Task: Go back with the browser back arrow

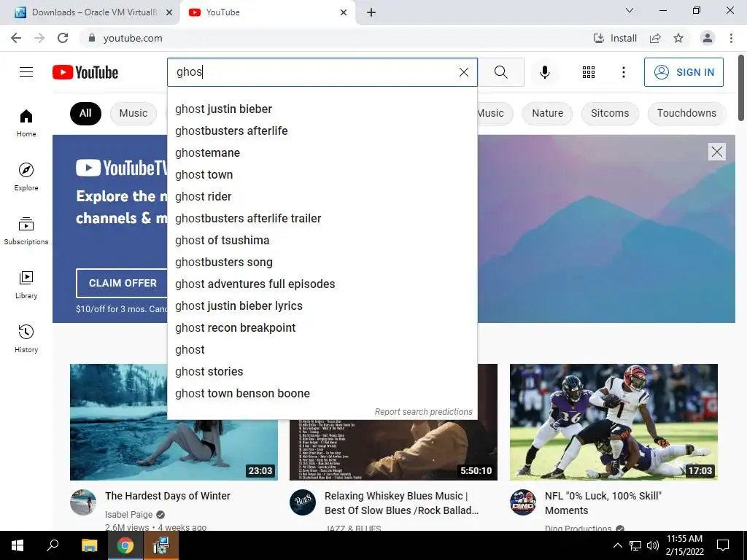Action: tap(16, 38)
